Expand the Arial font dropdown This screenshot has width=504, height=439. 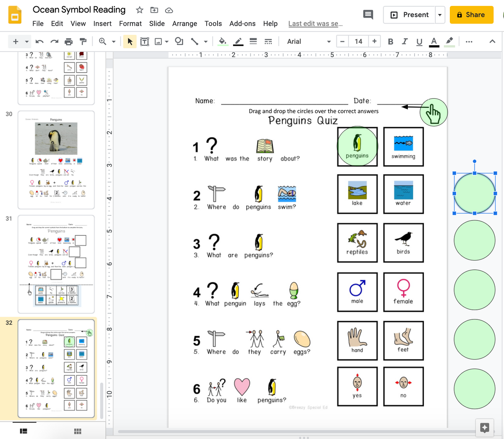coord(328,42)
